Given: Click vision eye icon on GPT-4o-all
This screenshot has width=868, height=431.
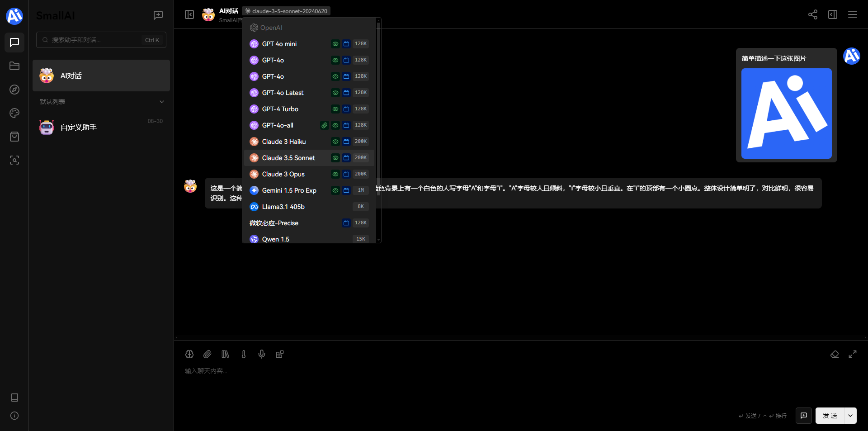Looking at the screenshot, I should click(x=335, y=125).
